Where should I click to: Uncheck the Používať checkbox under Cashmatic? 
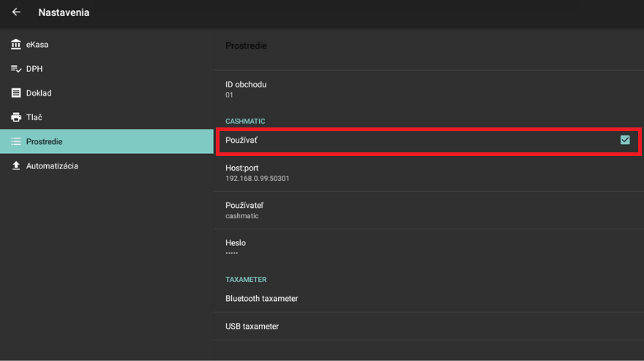tap(624, 140)
